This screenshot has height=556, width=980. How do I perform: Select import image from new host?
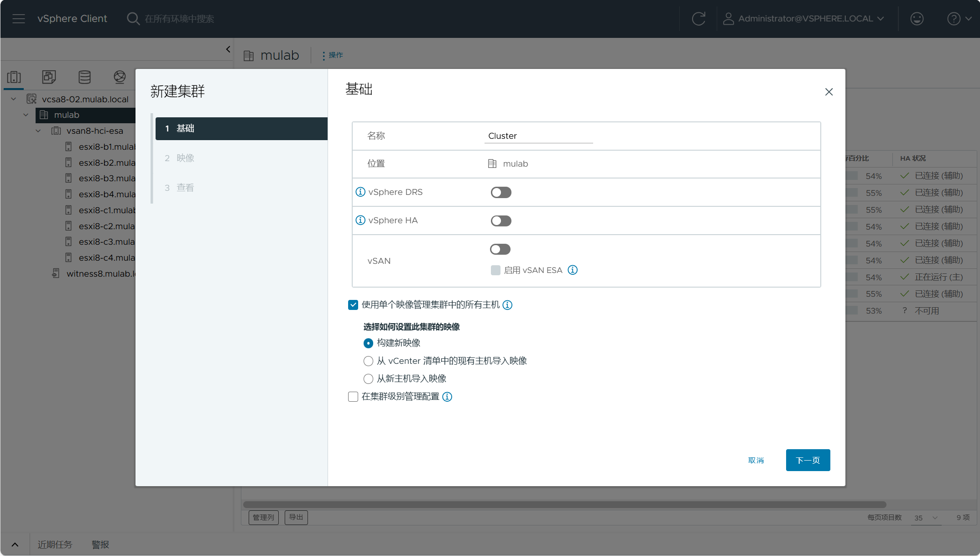368,379
